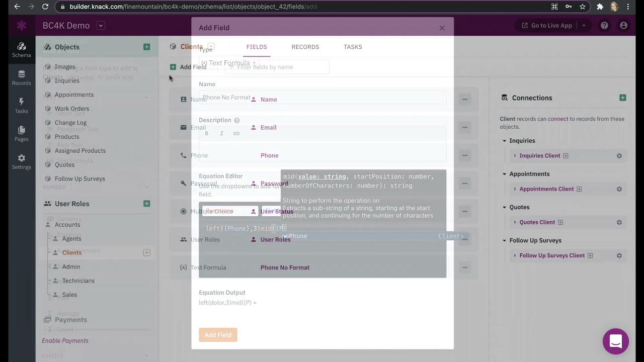Select the Technicians user role
This screenshot has height=362, width=644.
(x=78, y=281)
